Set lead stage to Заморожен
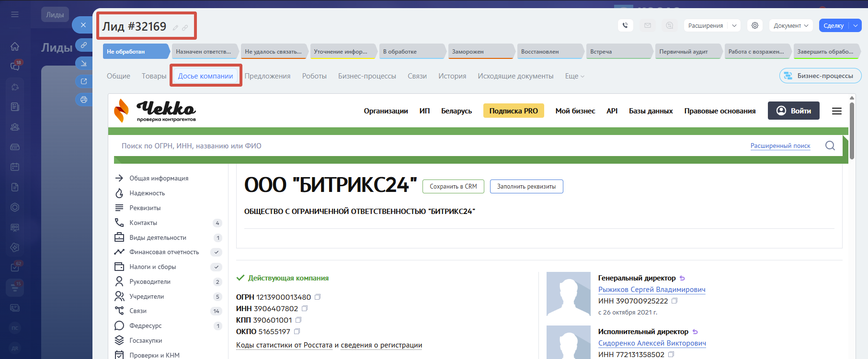Viewport: 868px width, 359px height. pyautogui.click(x=481, y=51)
